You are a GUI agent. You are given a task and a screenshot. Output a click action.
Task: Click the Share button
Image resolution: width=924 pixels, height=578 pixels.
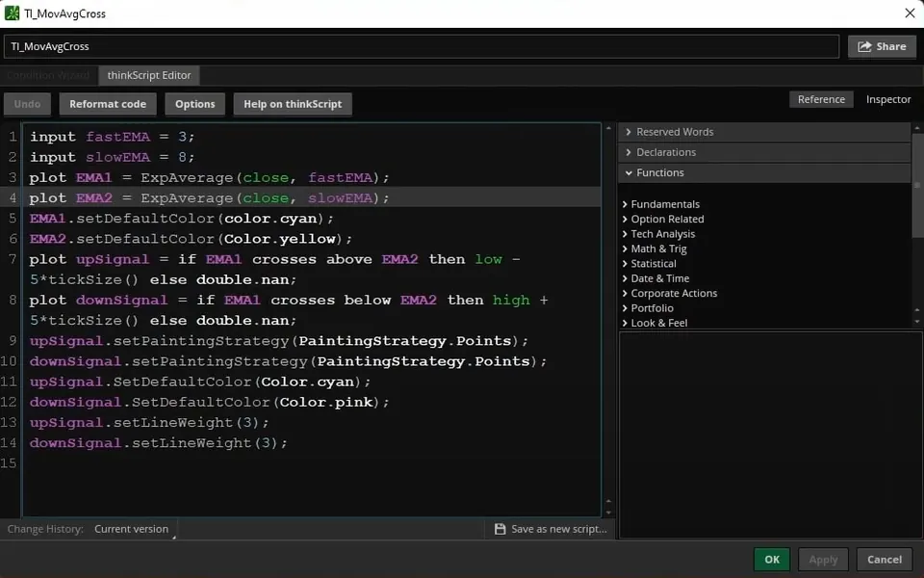[x=883, y=46]
